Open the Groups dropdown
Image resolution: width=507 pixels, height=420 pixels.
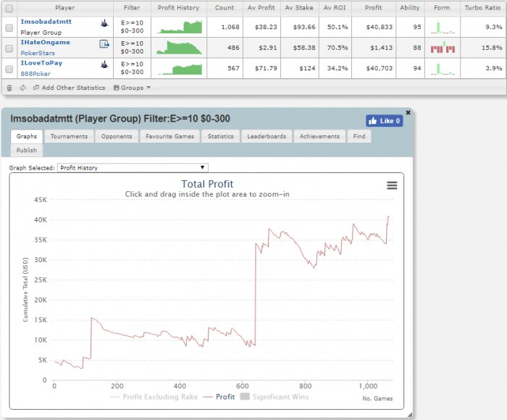tap(132, 88)
